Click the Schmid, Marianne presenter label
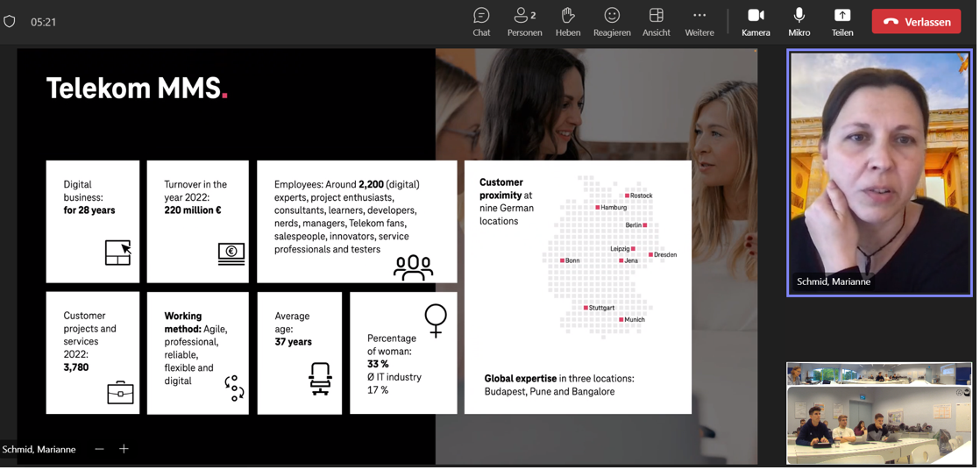980x470 pixels. (39, 449)
